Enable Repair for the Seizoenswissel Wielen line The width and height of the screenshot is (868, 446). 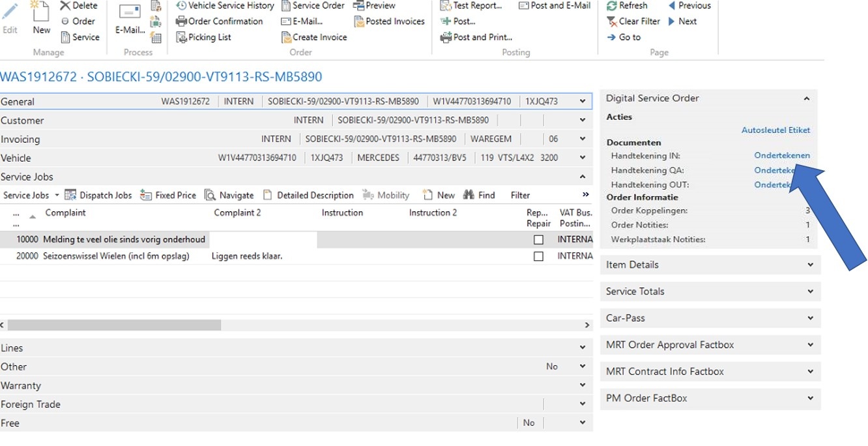tap(538, 256)
